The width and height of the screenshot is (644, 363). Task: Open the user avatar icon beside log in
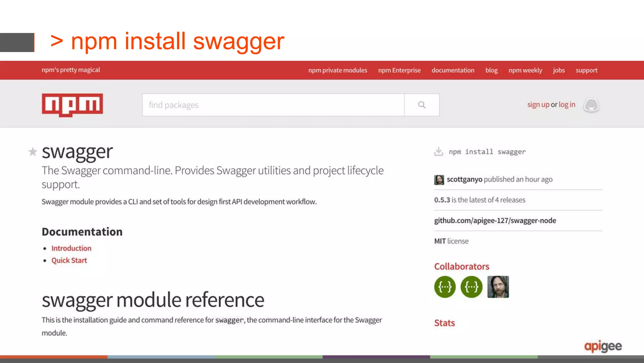coord(591,105)
